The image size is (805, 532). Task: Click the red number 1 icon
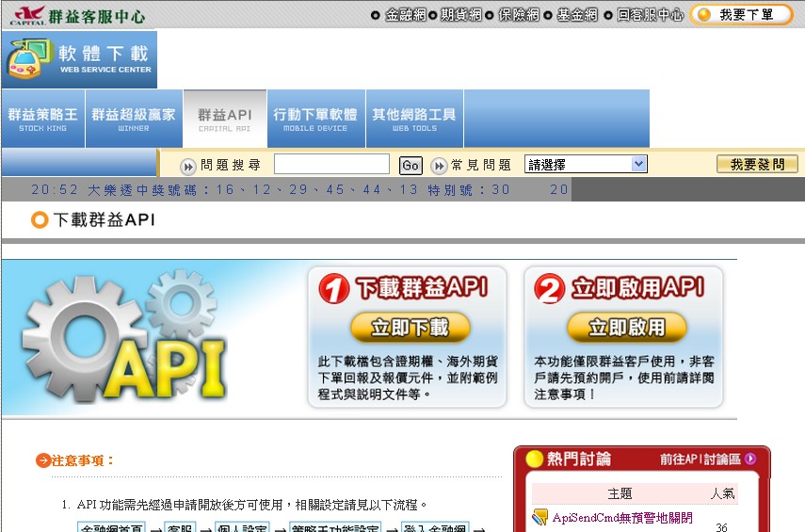coord(333,288)
